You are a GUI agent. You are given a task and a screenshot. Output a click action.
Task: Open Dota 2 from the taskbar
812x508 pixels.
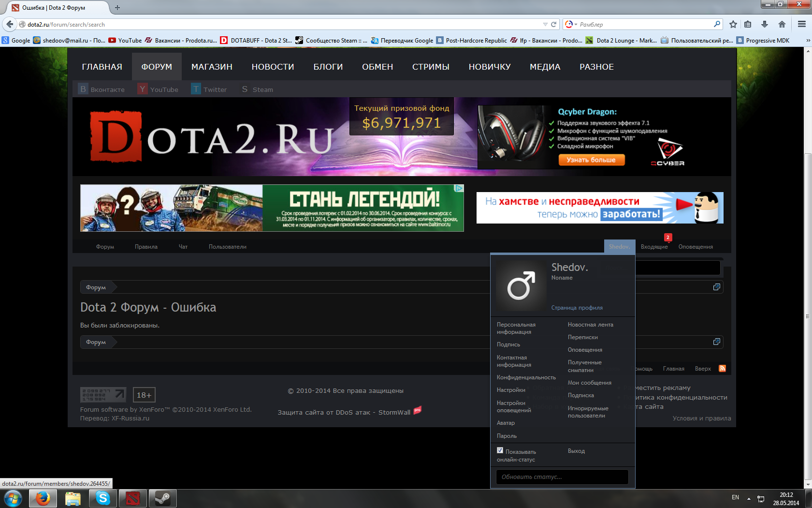[133, 498]
